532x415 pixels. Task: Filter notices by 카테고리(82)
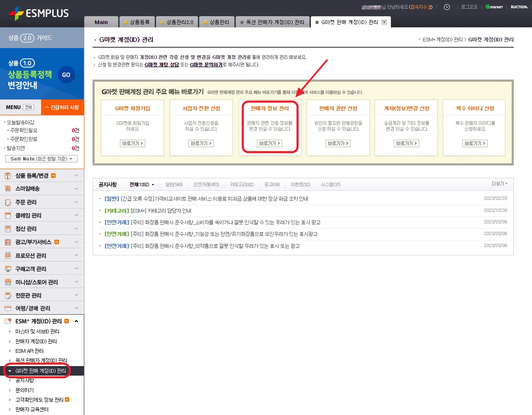(x=242, y=184)
